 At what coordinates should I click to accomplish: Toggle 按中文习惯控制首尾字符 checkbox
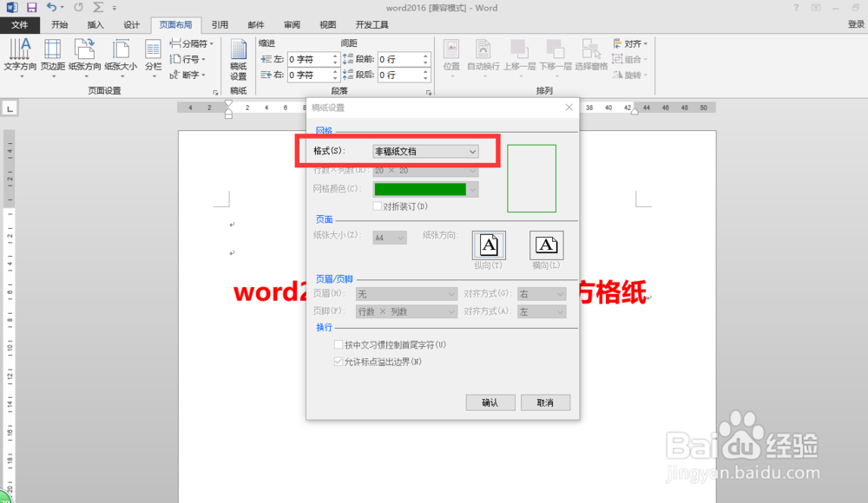coord(339,344)
